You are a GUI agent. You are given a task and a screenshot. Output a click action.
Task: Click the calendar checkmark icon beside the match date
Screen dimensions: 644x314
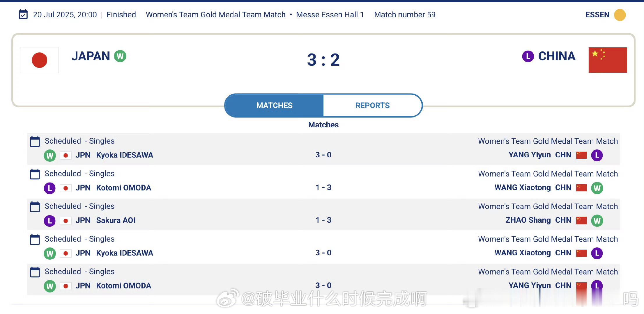pyautogui.click(x=23, y=14)
